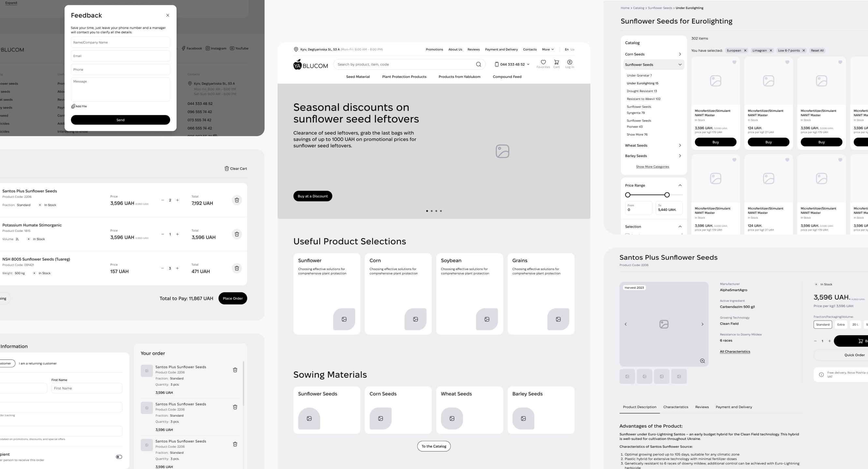
Task: Click the Phone field in Feedback form
Action: (x=120, y=70)
